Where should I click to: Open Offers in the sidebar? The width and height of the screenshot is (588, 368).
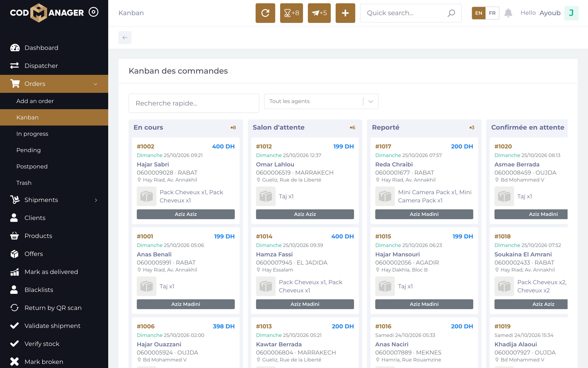pos(54,254)
